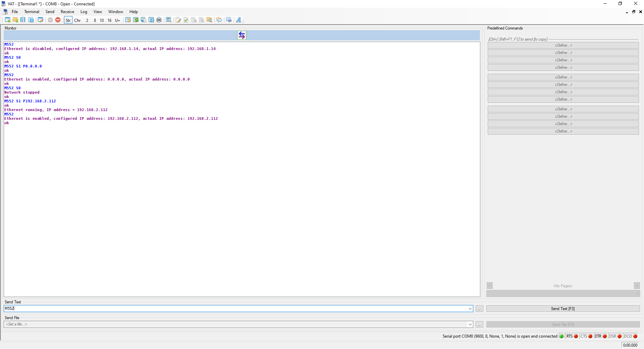Toggle the RTS signal indicator

tap(572, 336)
